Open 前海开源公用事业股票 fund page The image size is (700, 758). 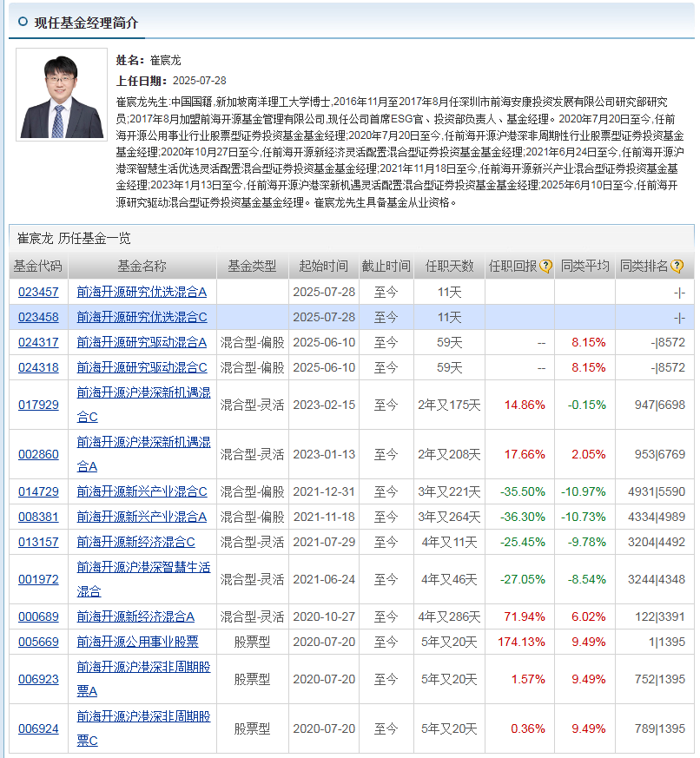(138, 642)
